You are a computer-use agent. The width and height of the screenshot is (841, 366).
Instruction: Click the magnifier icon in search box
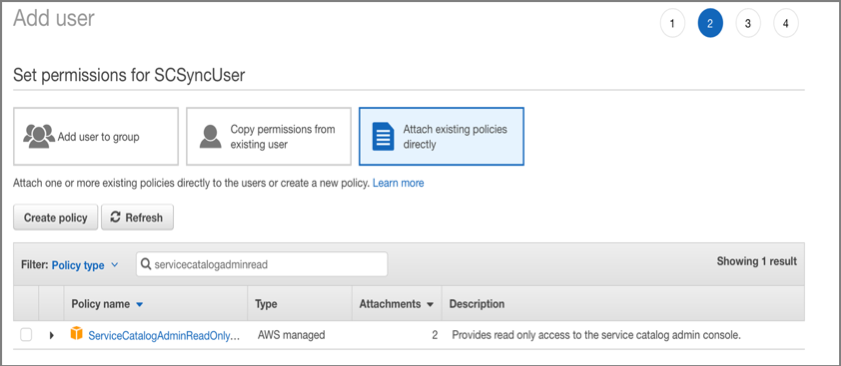[146, 264]
